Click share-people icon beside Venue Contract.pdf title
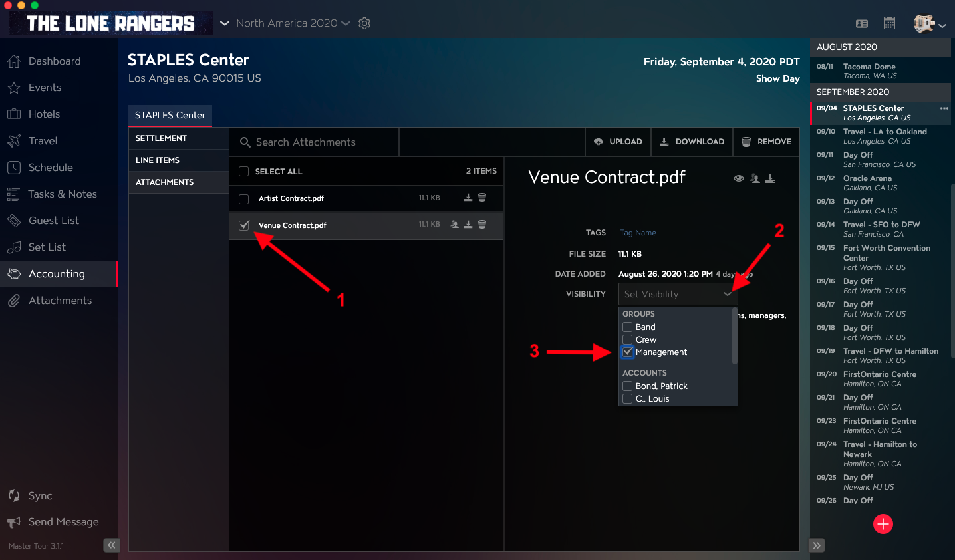 755,178
